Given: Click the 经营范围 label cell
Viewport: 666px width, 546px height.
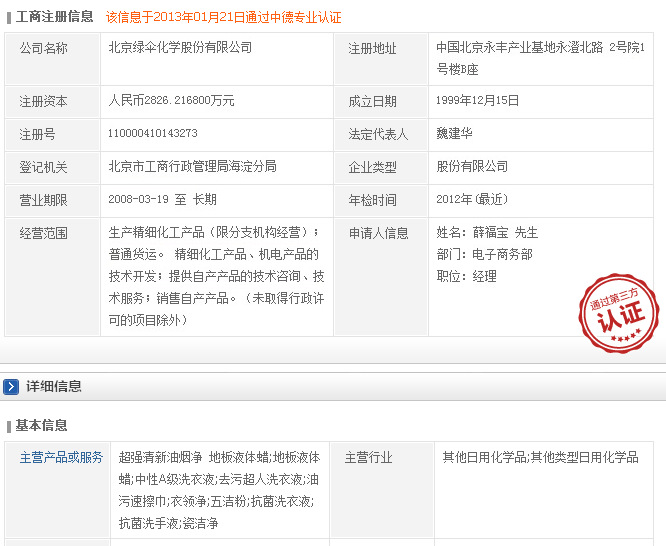Looking at the screenshot, I should click(x=52, y=277).
